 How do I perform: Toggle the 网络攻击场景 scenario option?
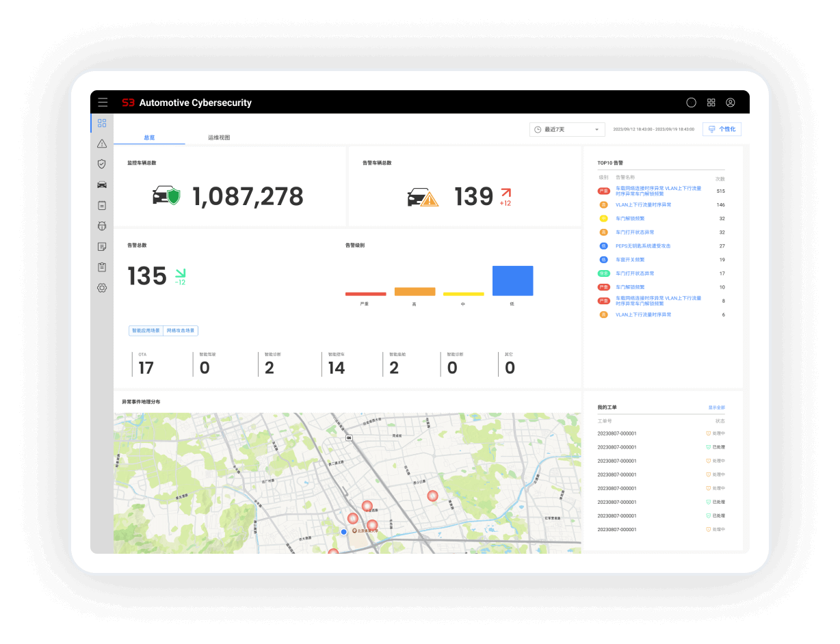tap(181, 330)
